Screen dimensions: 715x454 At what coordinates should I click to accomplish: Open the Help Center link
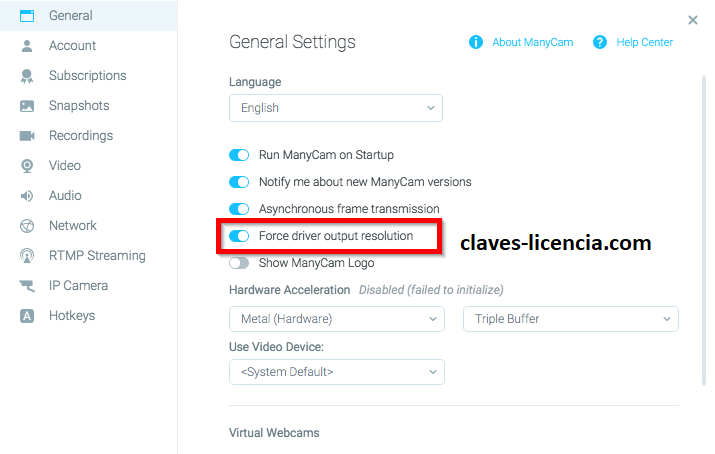tap(644, 43)
